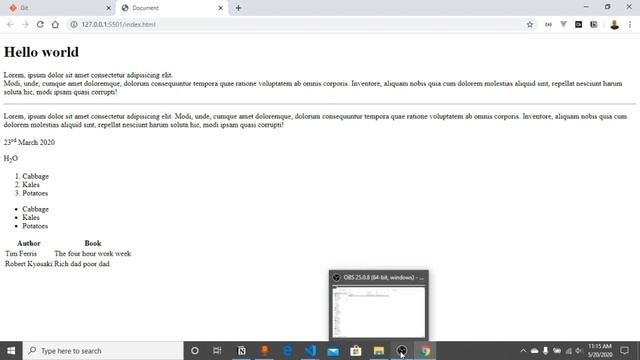Open the volume tray icon

click(579, 351)
